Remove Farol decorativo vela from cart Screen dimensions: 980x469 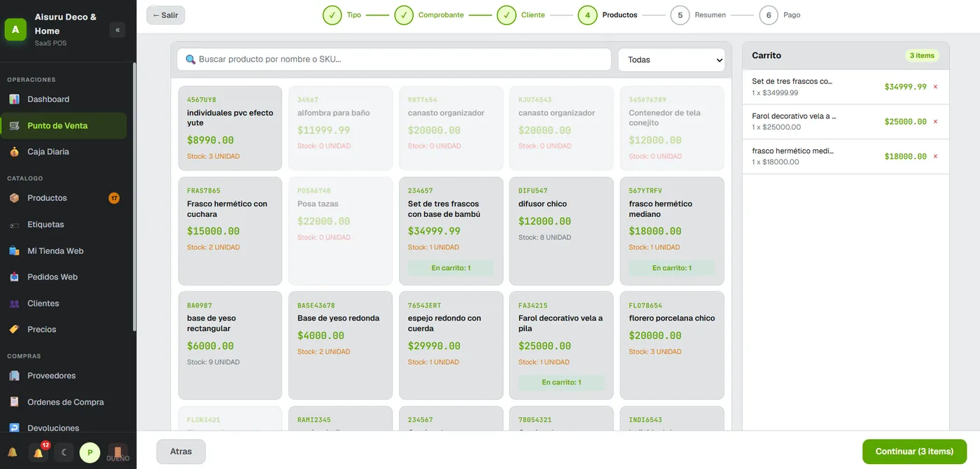tap(935, 122)
